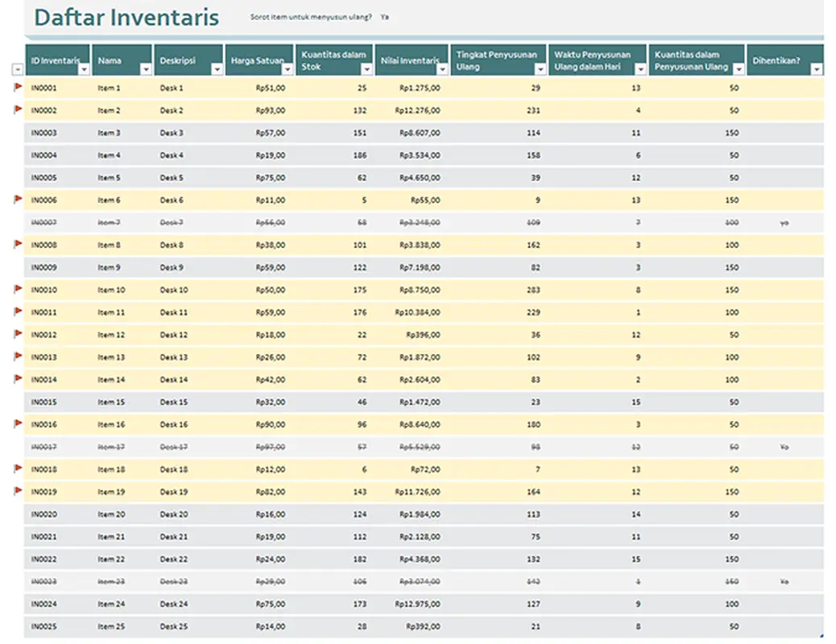Open the Kuantitas dalam Stok filter dropdown
836x644 pixels.
click(x=366, y=69)
